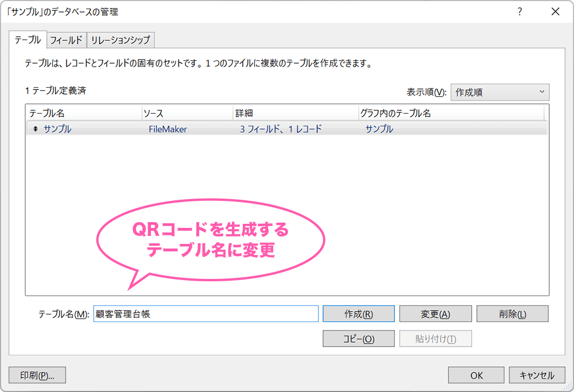This screenshot has width=574, height=392.
Task: Open the 印刷 dialog
Action: 37,375
